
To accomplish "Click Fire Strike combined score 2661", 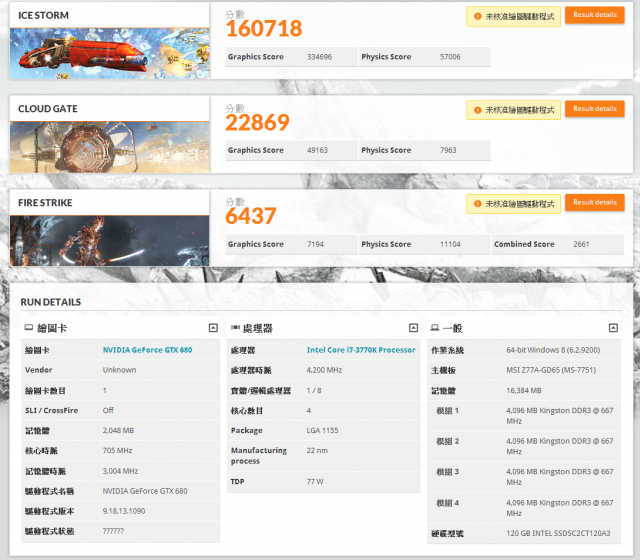I will [x=581, y=244].
